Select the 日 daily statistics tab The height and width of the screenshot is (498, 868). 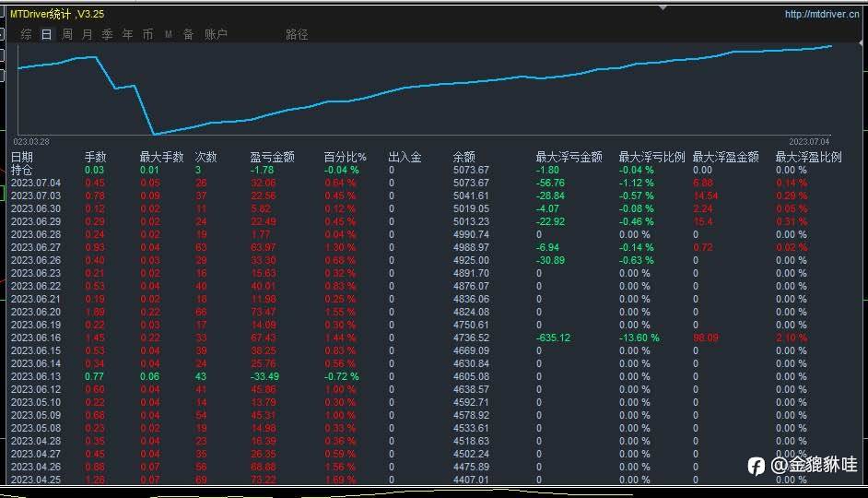point(46,34)
